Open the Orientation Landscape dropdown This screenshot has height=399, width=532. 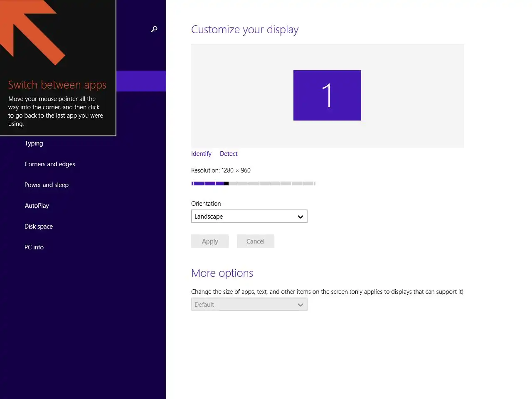(249, 216)
